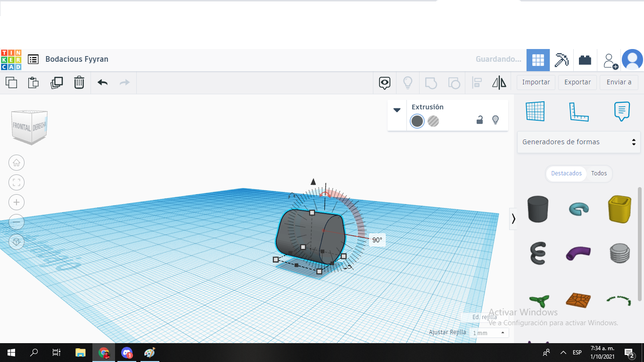Paste from clipboard icon

click(x=33, y=82)
